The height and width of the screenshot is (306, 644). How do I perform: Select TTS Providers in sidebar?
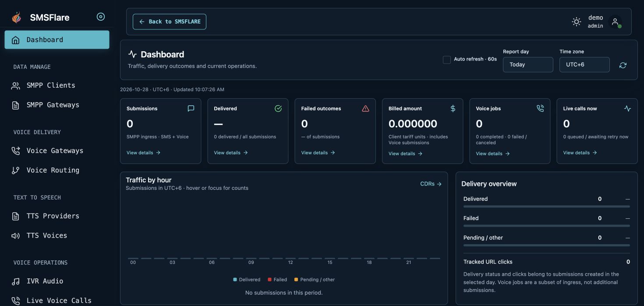coord(57,216)
